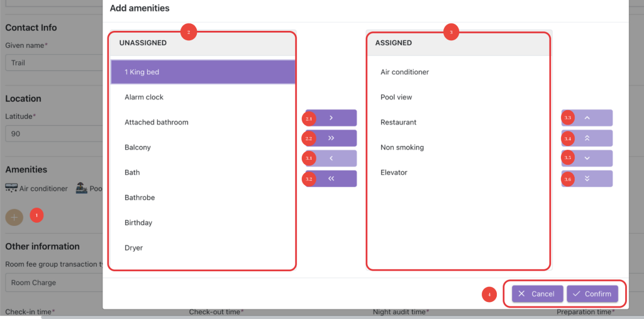
Task: Click the round plus add amenities button
Action: tap(14, 217)
